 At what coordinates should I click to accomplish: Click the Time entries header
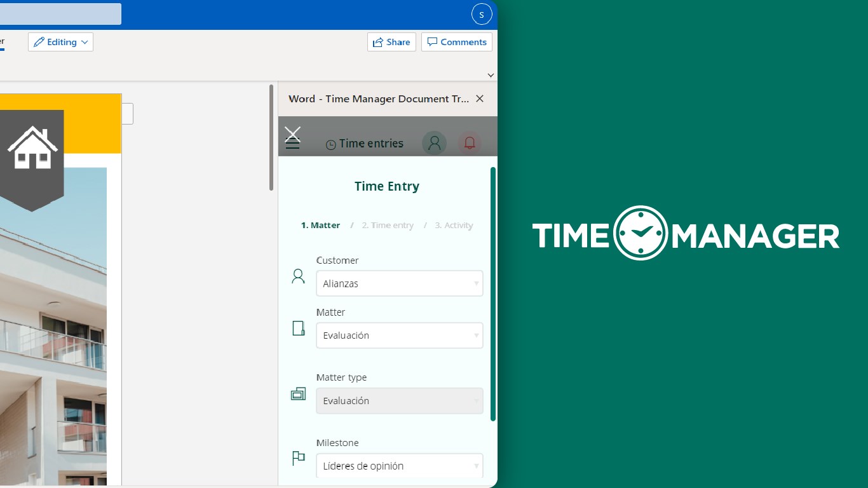coord(365,144)
